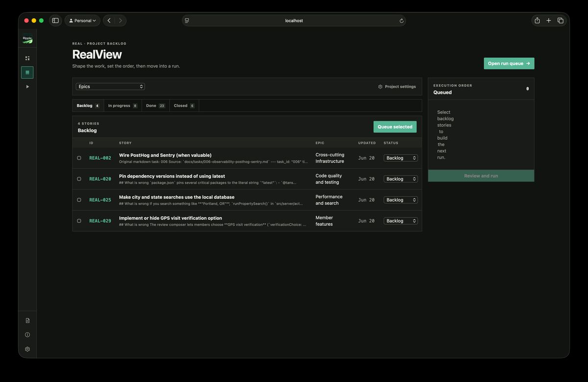588x382 pixels.
Task: Open the Epics filter dropdown
Action: pos(110,86)
